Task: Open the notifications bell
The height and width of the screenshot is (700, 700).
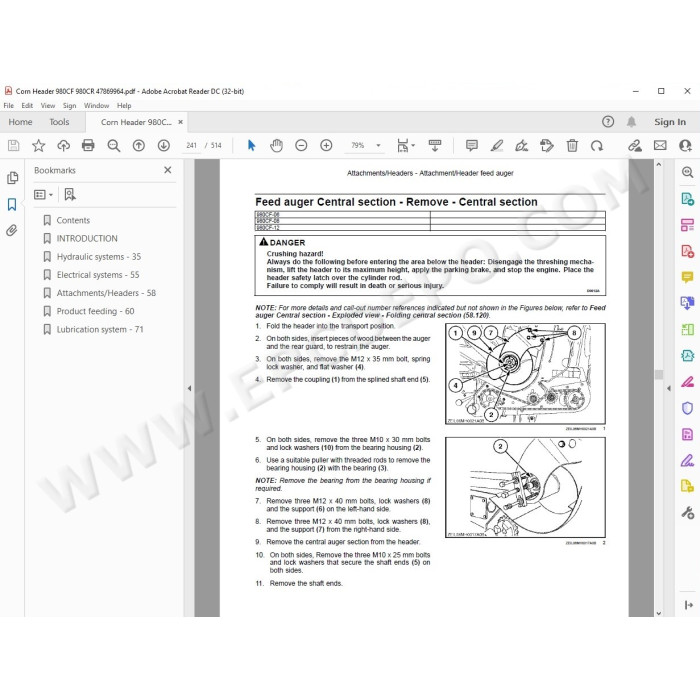Action: (x=631, y=121)
